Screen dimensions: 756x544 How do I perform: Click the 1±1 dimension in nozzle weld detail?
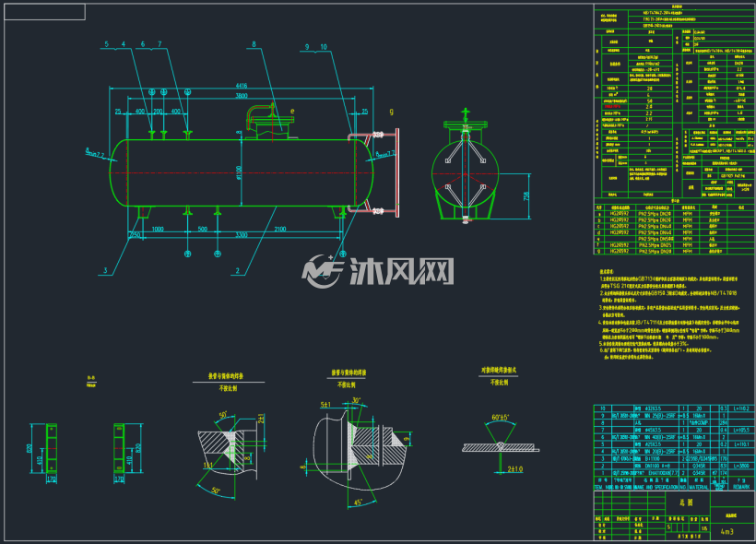pos(207,466)
